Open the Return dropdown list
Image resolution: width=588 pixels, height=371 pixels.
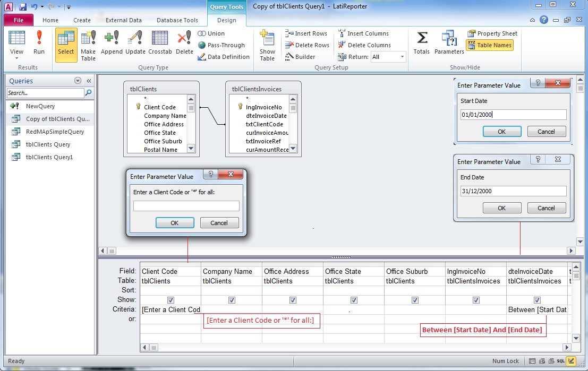[x=402, y=57]
